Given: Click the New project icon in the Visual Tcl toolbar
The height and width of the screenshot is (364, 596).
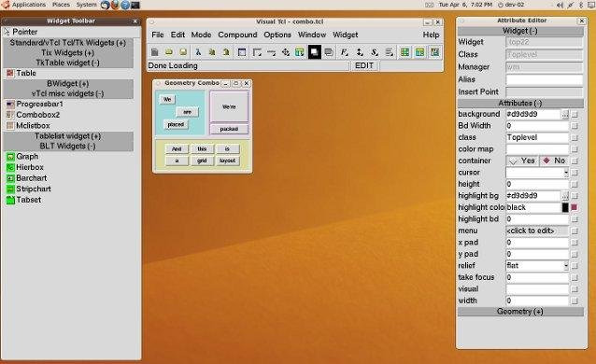Looking at the screenshot, I should pyautogui.click(x=155, y=52).
